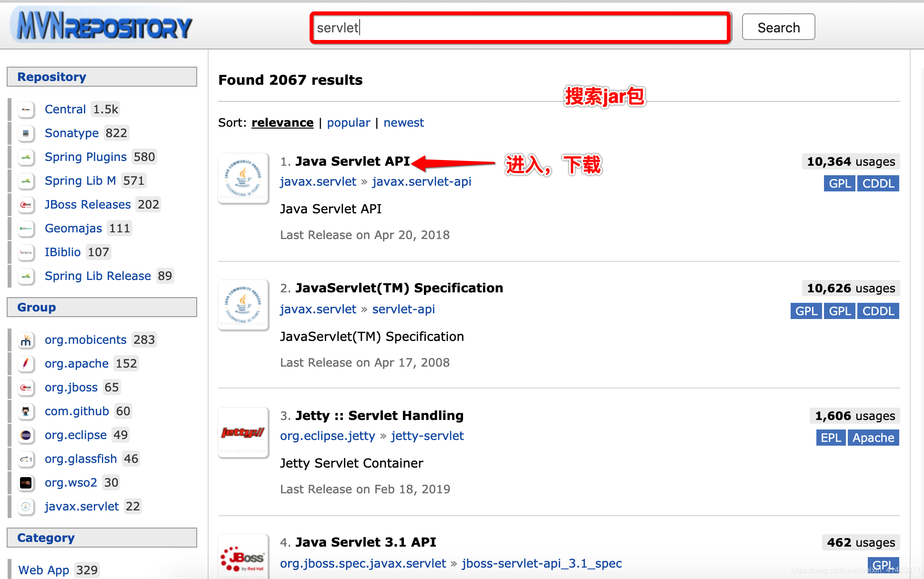Click the Geomajas repository icon
The height and width of the screenshot is (579, 924).
tap(26, 229)
